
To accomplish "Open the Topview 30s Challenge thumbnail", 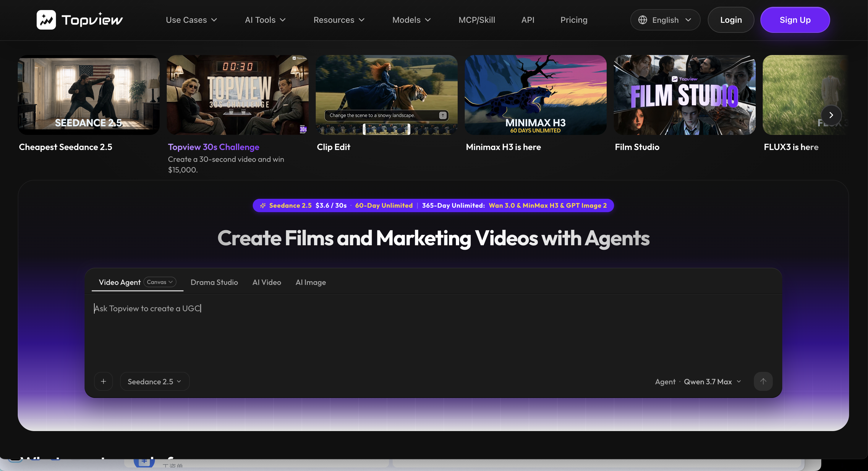I will point(238,95).
